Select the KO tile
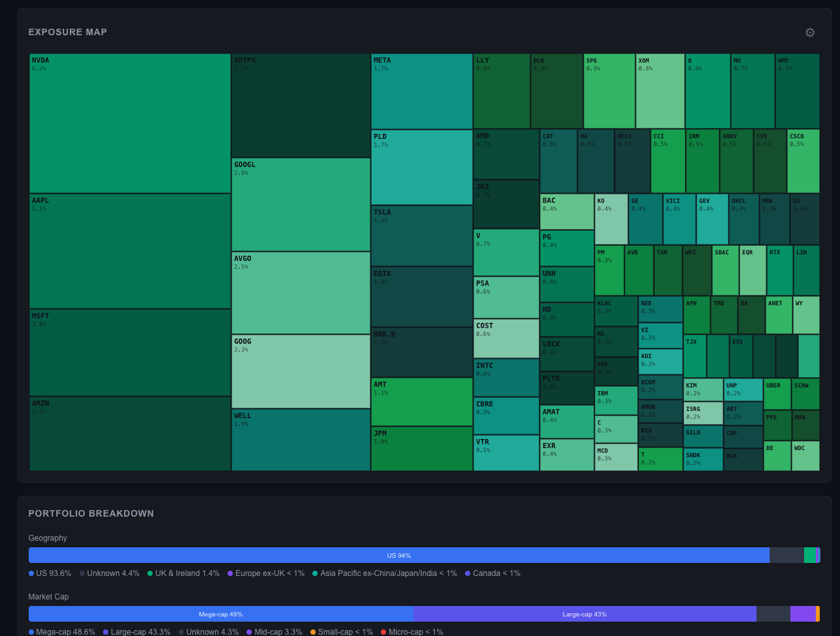The height and width of the screenshot is (636, 840). [x=611, y=219]
